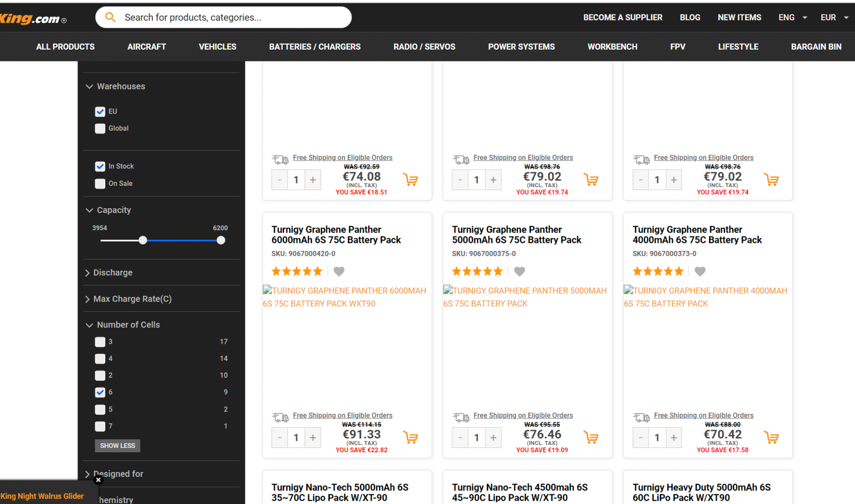The width and height of the screenshot is (855, 504).
Task: Click shipping truck icon on Panther 5000mAh
Action: [461, 417]
